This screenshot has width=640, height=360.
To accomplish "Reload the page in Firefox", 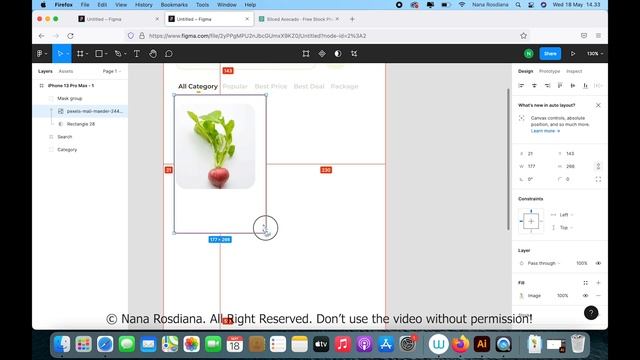I will (70, 36).
